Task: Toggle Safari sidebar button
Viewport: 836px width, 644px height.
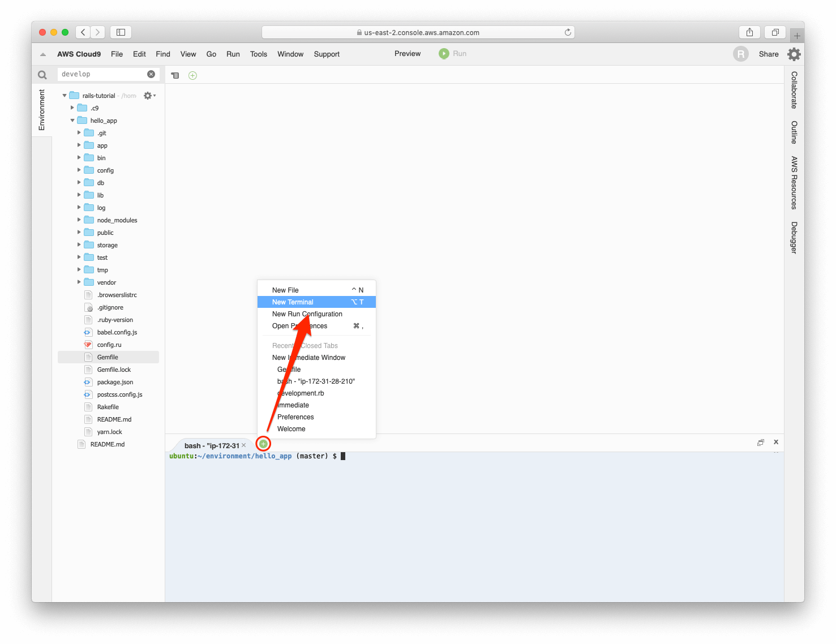Action: tap(121, 32)
